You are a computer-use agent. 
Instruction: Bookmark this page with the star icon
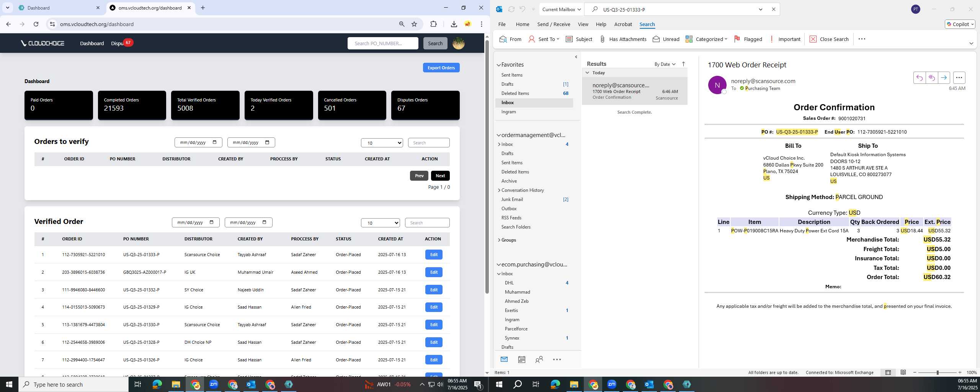pos(414,24)
